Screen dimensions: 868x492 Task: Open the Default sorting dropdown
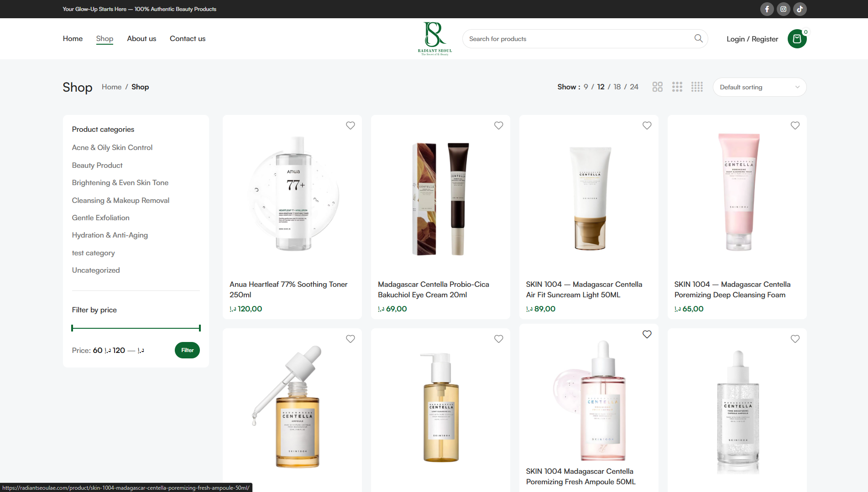coord(759,87)
